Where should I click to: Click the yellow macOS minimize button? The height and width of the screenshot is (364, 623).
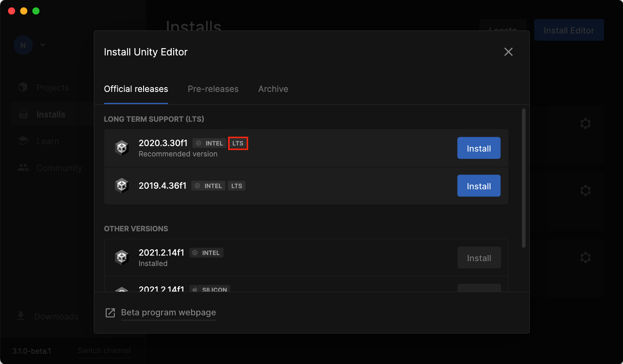tap(23, 11)
